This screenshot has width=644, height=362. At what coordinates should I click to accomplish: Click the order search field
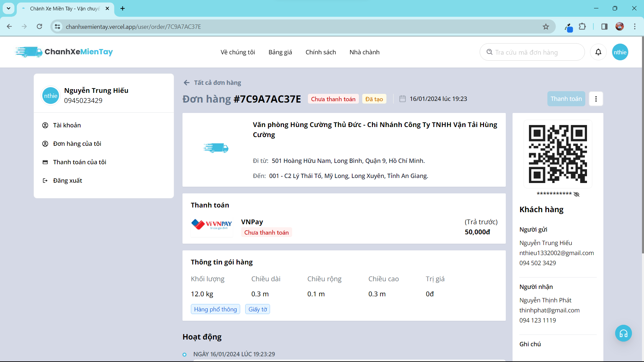click(532, 52)
